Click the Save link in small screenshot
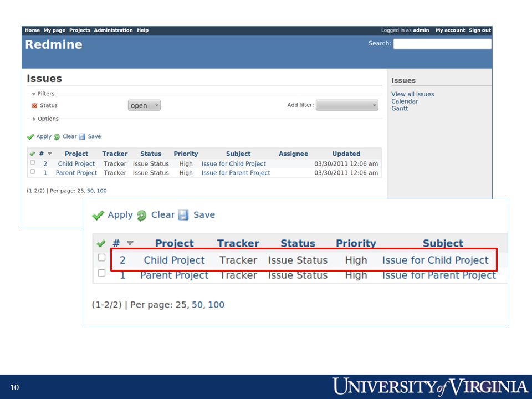 point(94,136)
